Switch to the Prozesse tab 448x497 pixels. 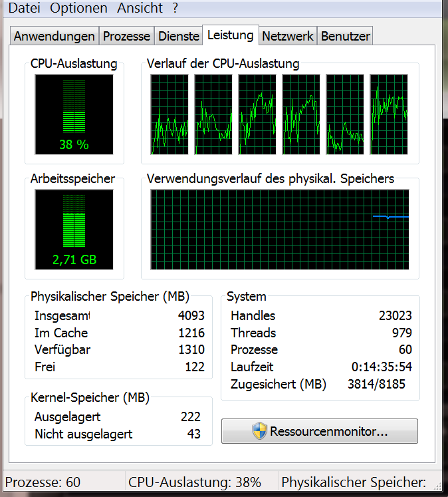point(126,36)
